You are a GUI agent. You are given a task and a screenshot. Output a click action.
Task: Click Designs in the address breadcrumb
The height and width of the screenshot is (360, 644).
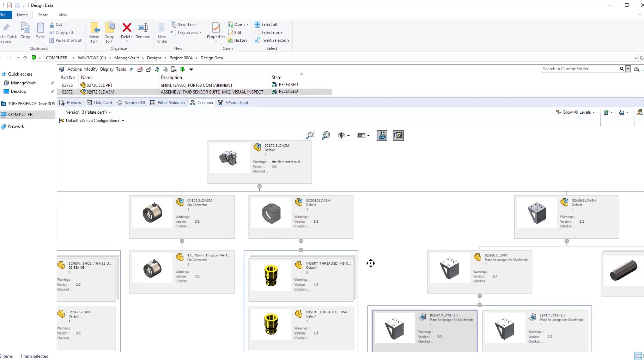[x=154, y=58]
